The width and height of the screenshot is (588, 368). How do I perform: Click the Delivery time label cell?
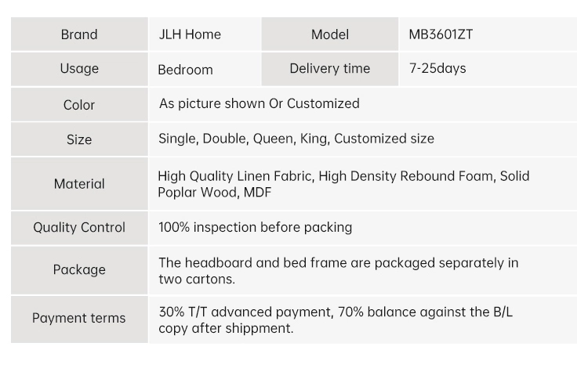pyautogui.click(x=329, y=69)
